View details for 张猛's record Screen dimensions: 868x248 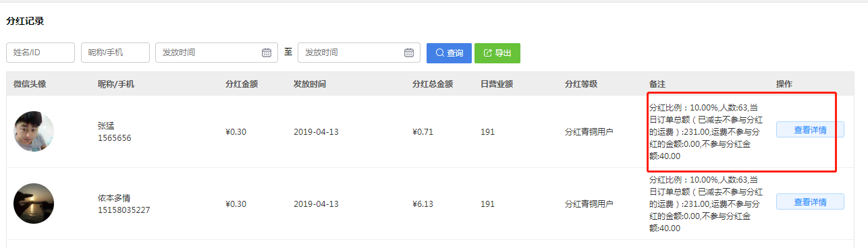coord(810,129)
